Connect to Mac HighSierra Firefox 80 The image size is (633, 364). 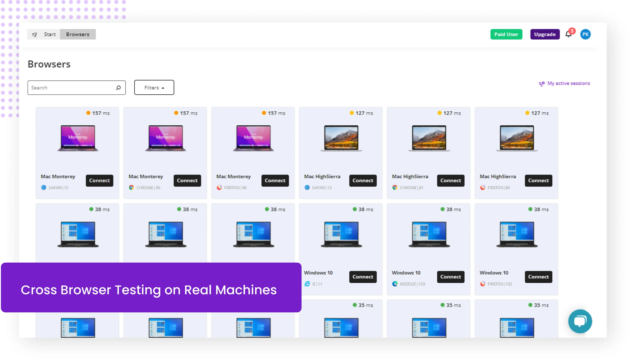[x=538, y=180]
